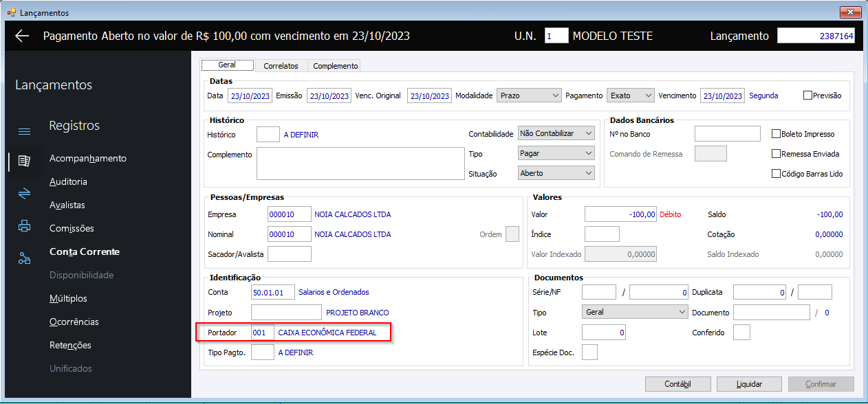
Task: Click the PROJETO BRANCO text
Action: [358, 313]
